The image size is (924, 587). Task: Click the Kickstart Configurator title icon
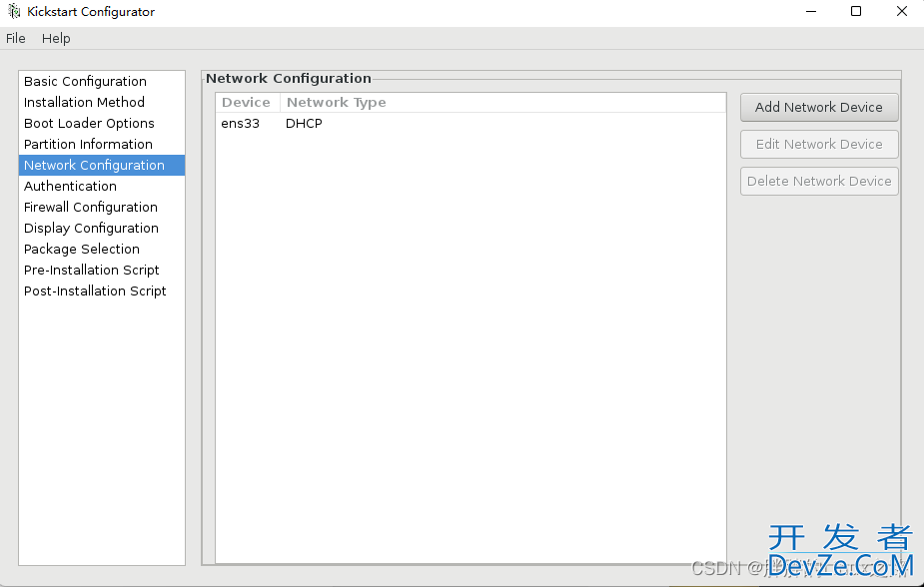tap(14, 11)
